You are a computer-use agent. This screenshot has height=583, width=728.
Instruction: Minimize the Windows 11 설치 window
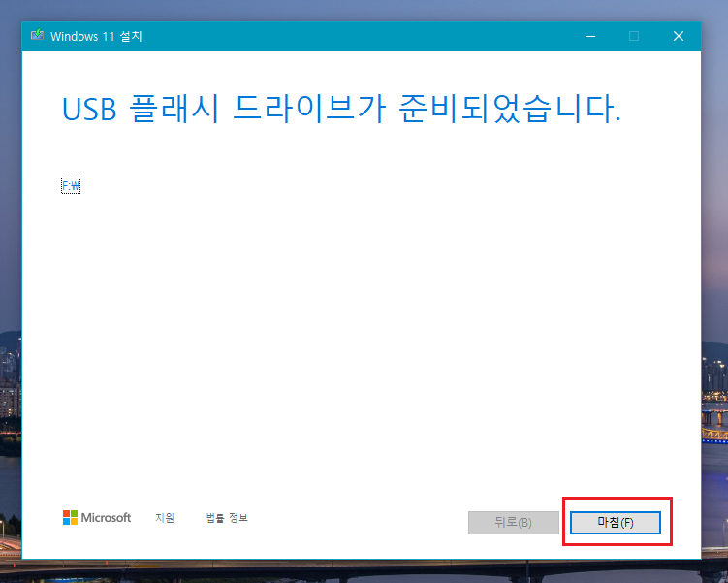pos(590,36)
